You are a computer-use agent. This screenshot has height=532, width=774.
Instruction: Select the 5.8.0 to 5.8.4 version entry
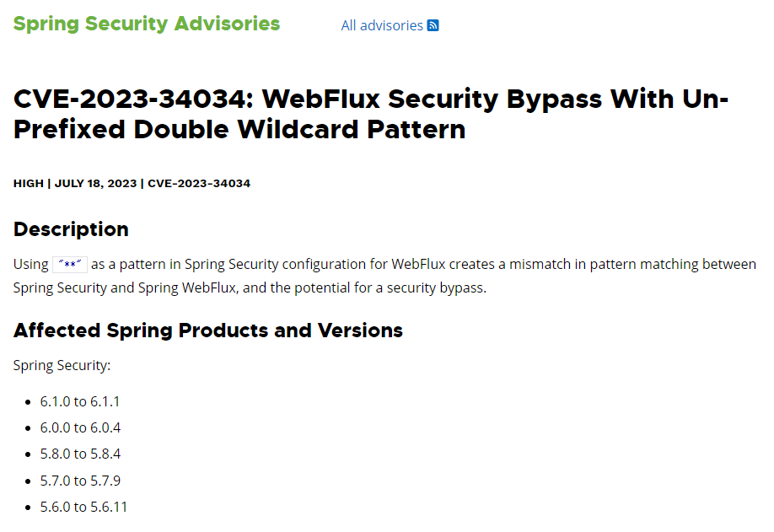point(80,454)
